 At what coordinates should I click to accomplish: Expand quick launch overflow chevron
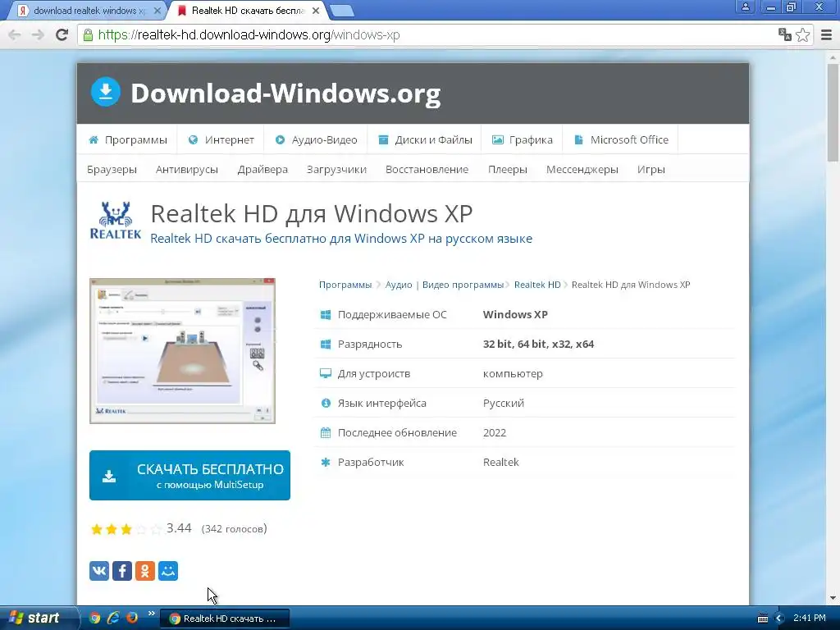(x=151, y=614)
